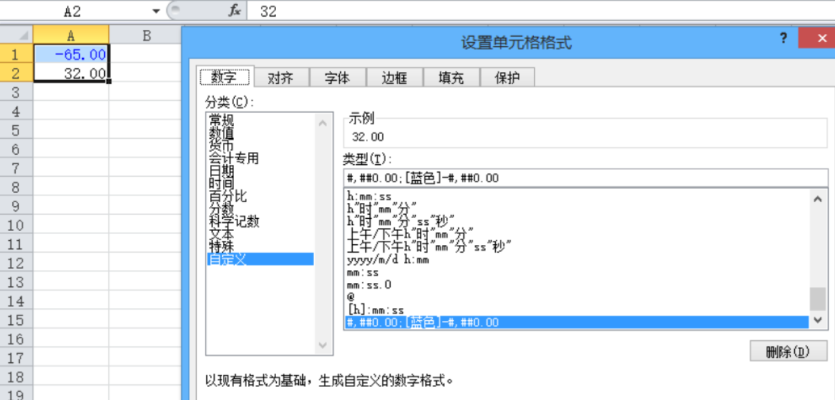The width and height of the screenshot is (835, 400).
Task: Choose 科学记数 category
Action: (233, 221)
